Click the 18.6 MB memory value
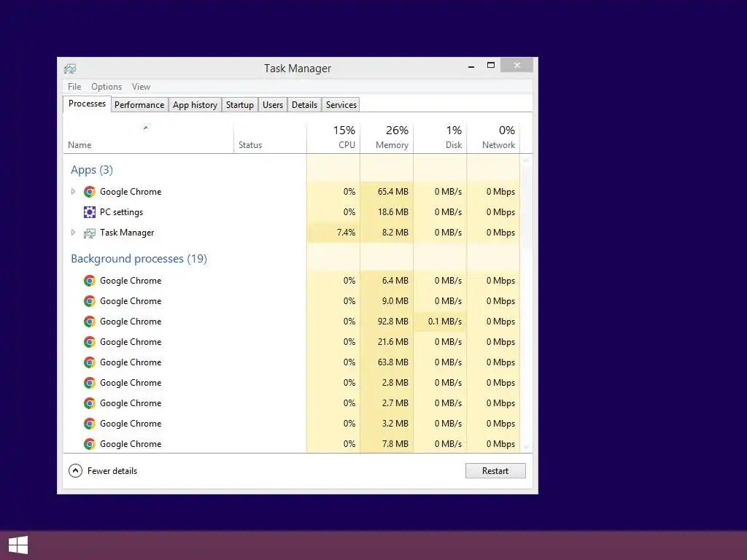Screen dimensions: 747x560 coord(393,212)
